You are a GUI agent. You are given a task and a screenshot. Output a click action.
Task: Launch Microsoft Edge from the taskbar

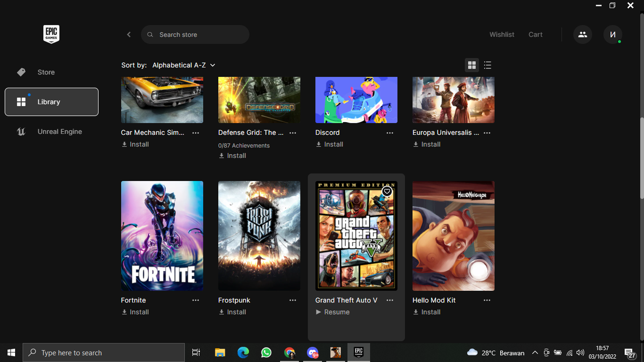click(243, 353)
